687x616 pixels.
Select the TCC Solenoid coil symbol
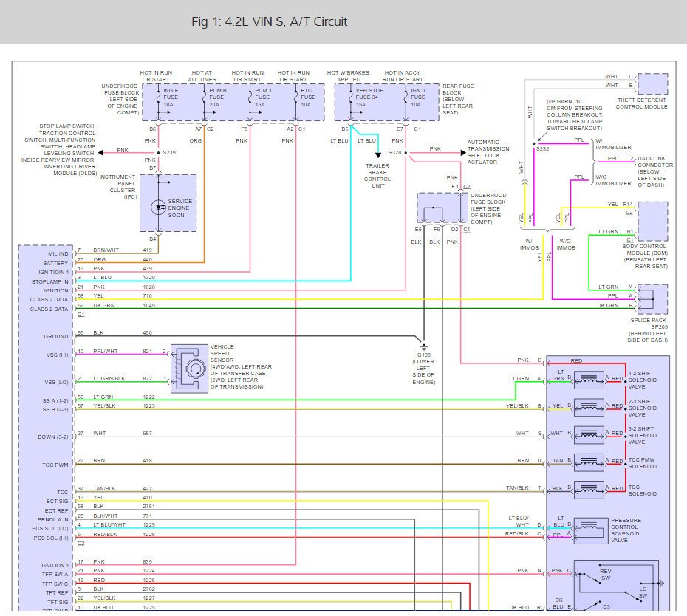coord(589,490)
